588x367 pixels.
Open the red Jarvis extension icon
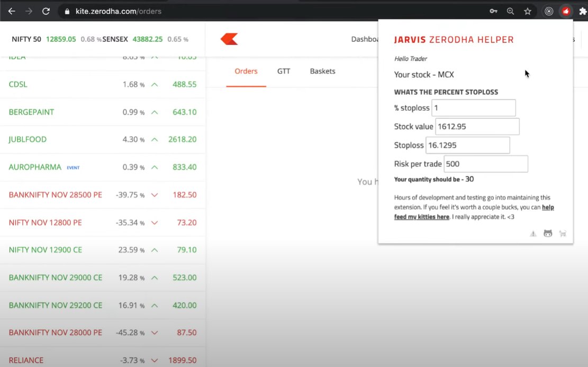pyautogui.click(x=566, y=11)
